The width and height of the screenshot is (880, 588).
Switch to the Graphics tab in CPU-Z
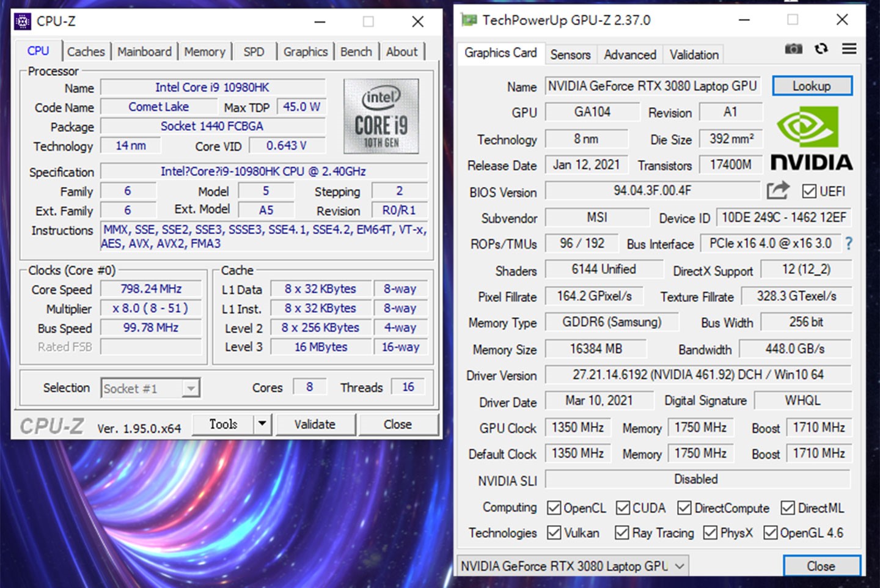(305, 52)
